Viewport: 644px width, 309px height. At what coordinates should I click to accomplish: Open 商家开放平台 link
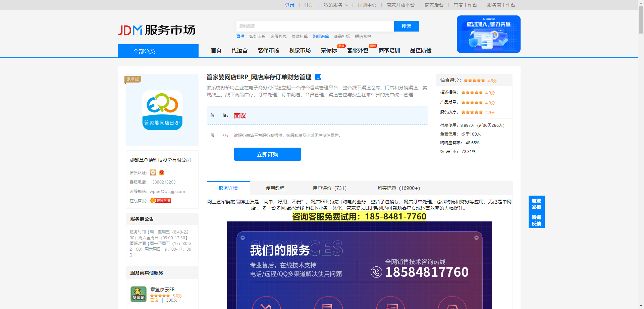400,5
